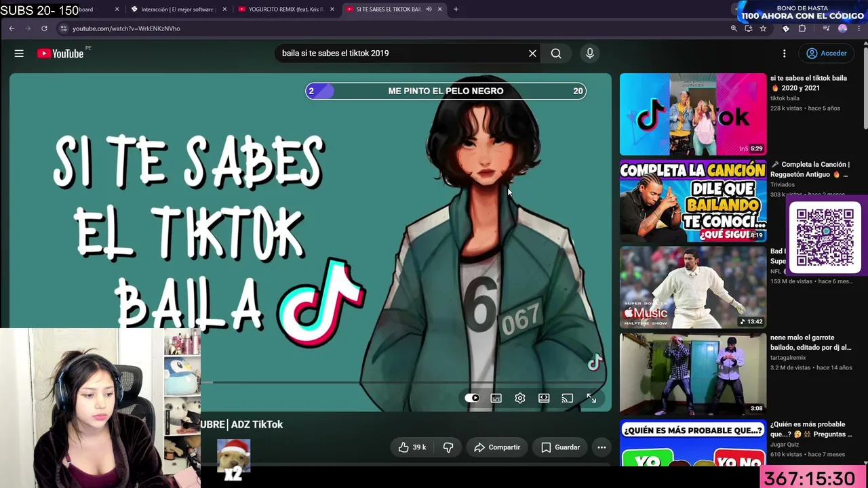
Task: Open the Super Bowl halftime show thumbnail
Action: (693, 288)
